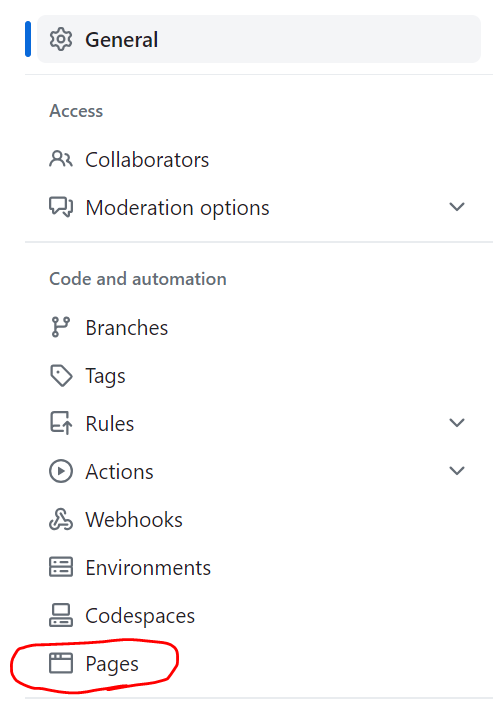This screenshot has height=705, width=499.
Task: Click the General settings gear icon
Action: point(61,39)
